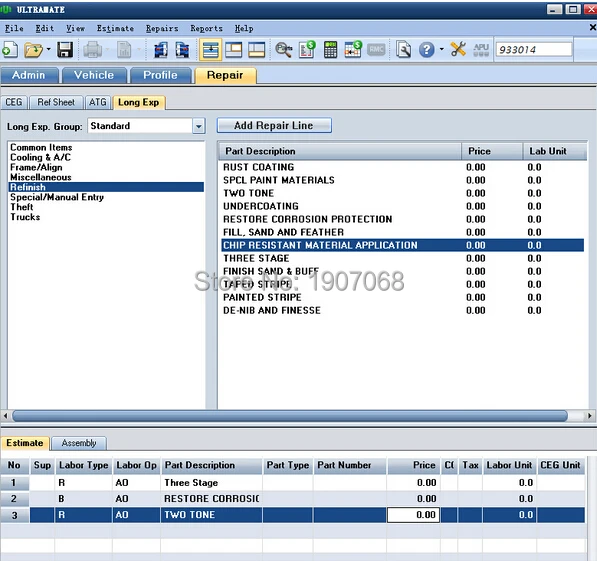The width and height of the screenshot is (597, 561).
Task: Select SPCL PAINT MATERIALS row
Action: point(402,180)
